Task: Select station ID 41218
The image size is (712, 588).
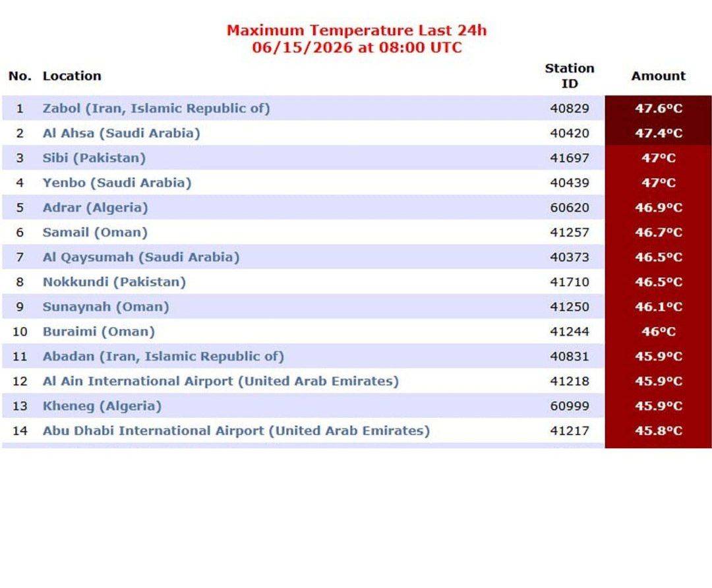Action: point(570,381)
